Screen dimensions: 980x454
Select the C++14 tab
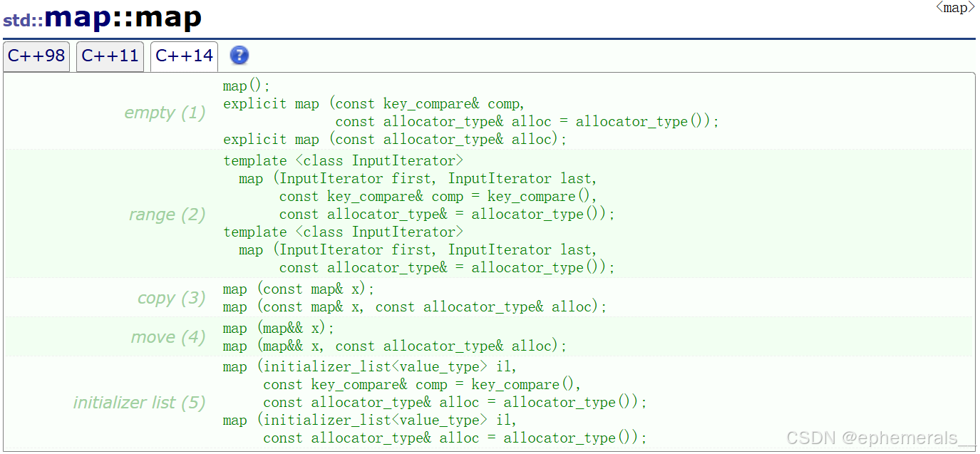pyautogui.click(x=184, y=56)
